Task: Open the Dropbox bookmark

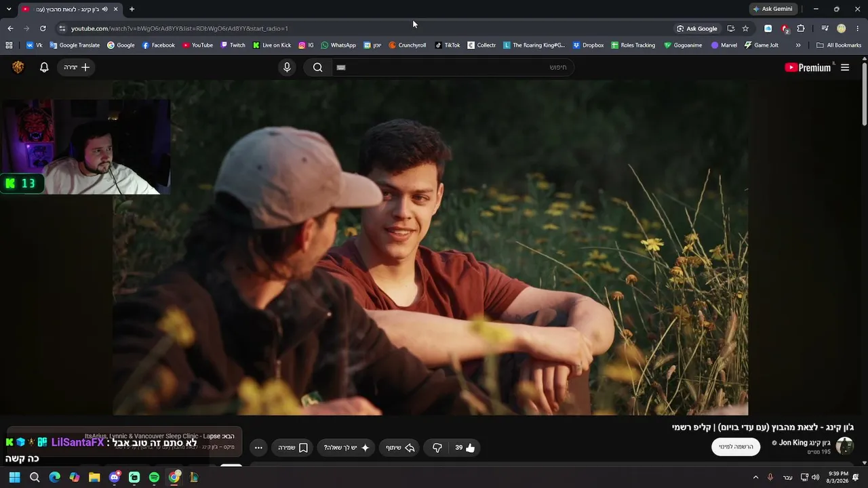Action: [x=588, y=45]
